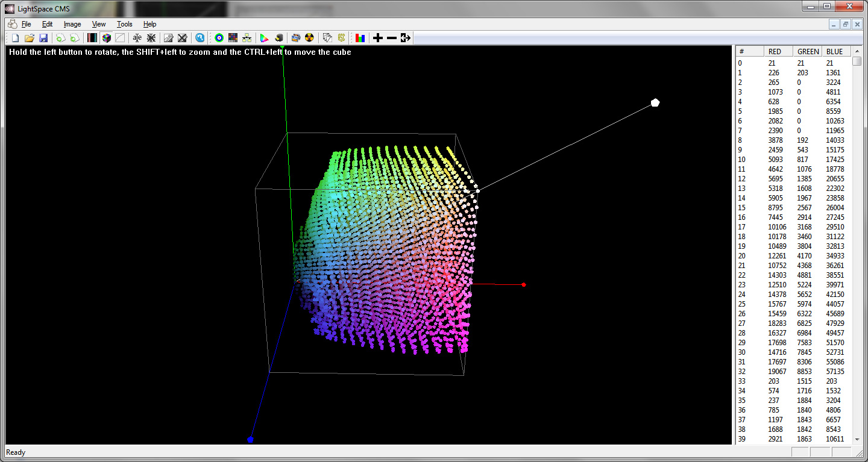Open the Help menu
This screenshot has height=462, width=868.
(150, 24)
